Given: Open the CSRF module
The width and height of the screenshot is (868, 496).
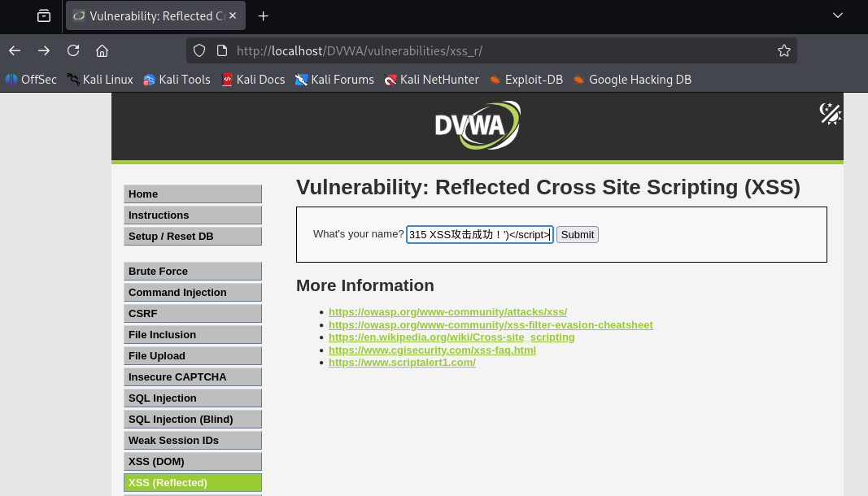Looking at the screenshot, I should pos(193,313).
